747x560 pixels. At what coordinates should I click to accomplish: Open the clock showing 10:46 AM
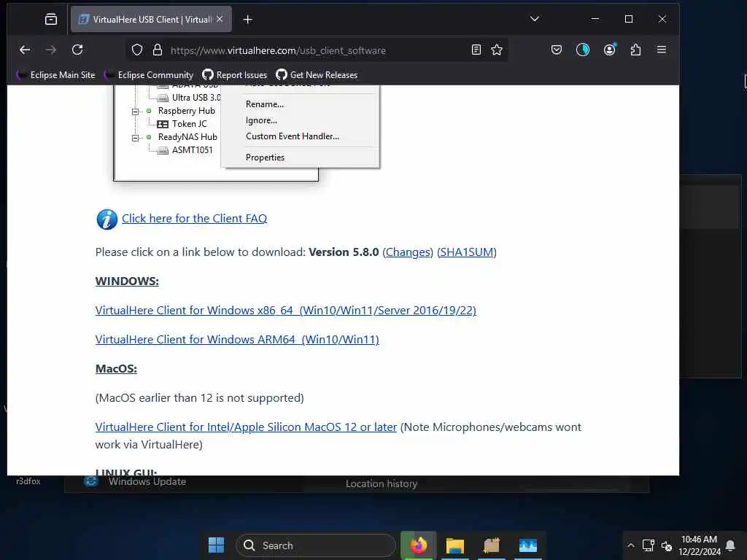[700, 545]
